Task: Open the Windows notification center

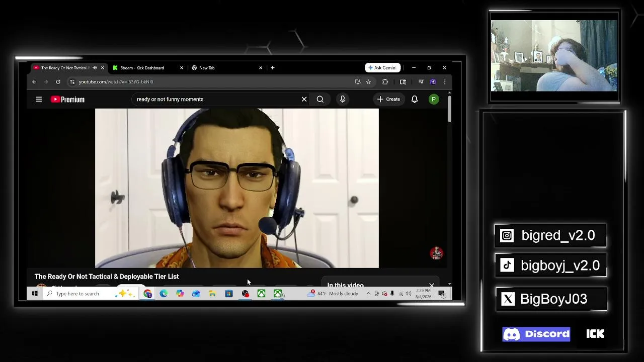Action: (442, 294)
